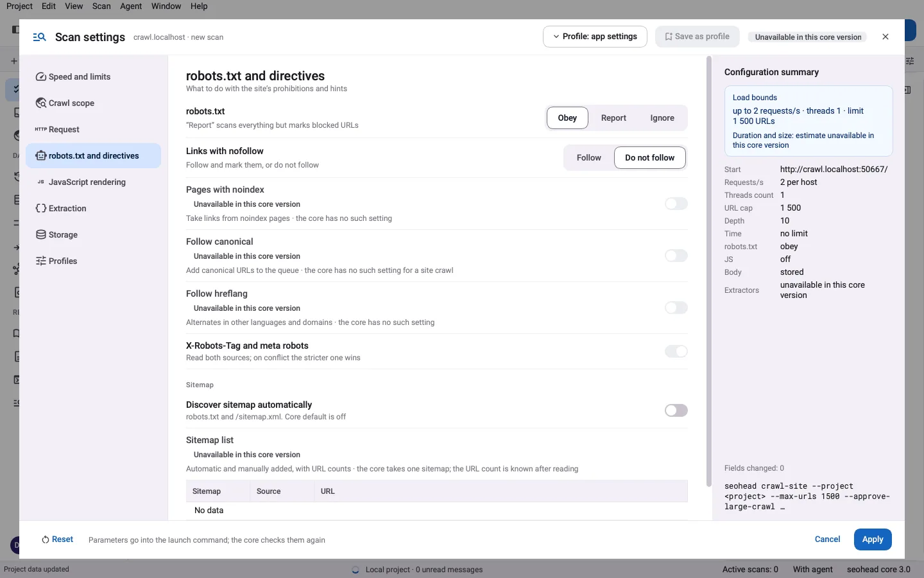The height and width of the screenshot is (578, 924).
Task: Click the Crawl scope icon
Action: pos(41,103)
